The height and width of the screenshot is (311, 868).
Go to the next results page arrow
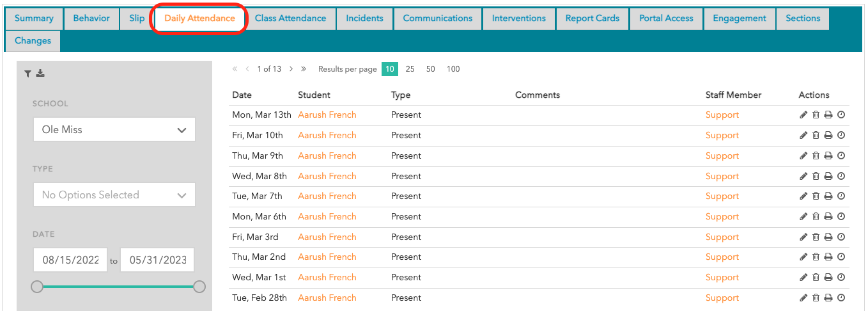click(291, 69)
